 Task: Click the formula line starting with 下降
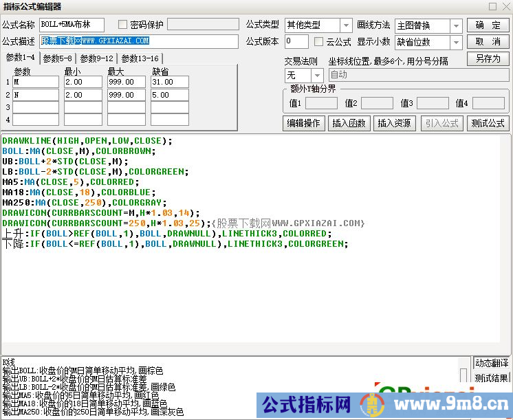click(175, 244)
